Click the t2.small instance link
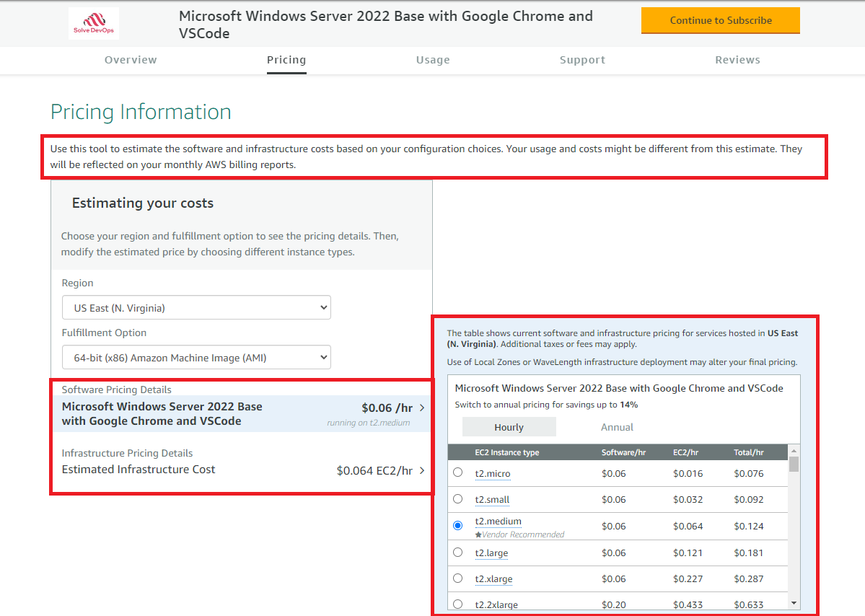865x616 pixels. tap(492, 500)
